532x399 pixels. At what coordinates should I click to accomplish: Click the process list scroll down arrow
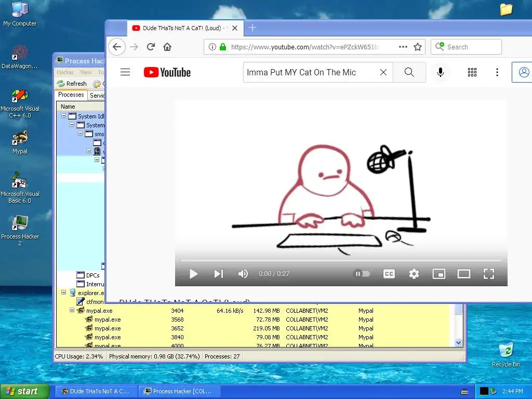458,343
